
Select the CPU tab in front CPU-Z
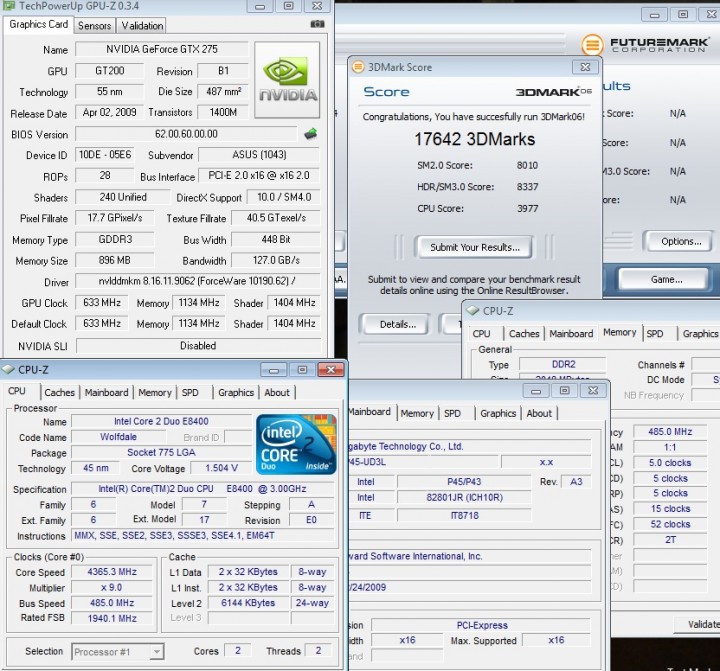pos(17,391)
